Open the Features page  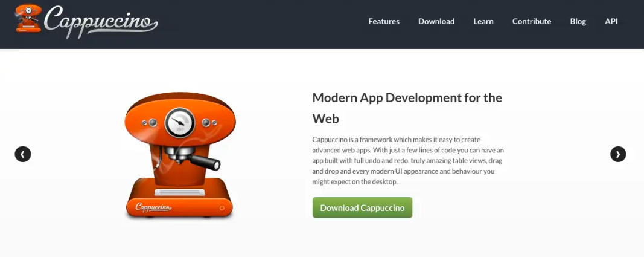click(x=384, y=21)
